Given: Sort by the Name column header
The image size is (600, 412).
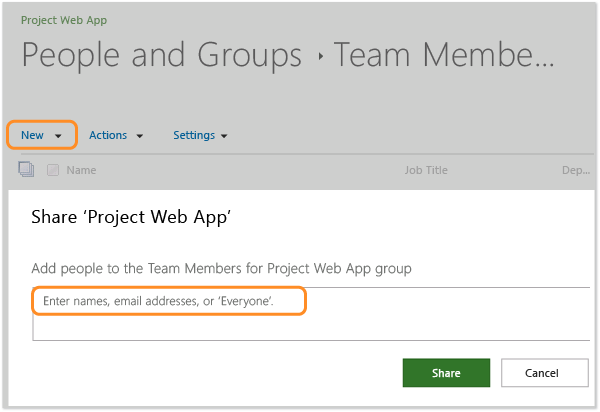Looking at the screenshot, I should pos(81,170).
